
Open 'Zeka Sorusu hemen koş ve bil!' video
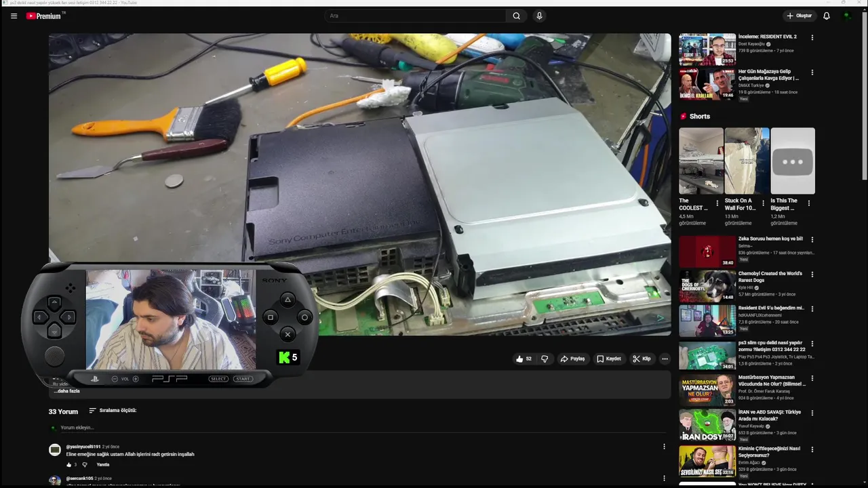770,239
